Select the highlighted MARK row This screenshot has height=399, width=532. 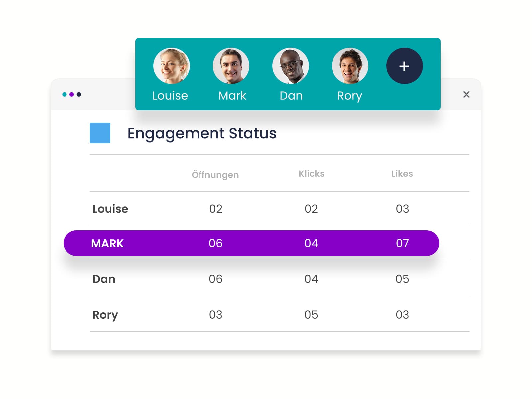107,243
